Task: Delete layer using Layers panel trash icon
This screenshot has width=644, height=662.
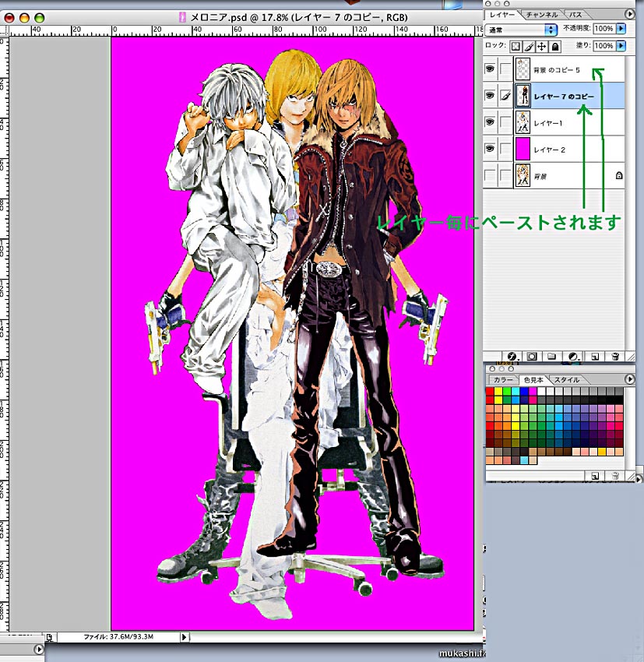Action: 615,357
